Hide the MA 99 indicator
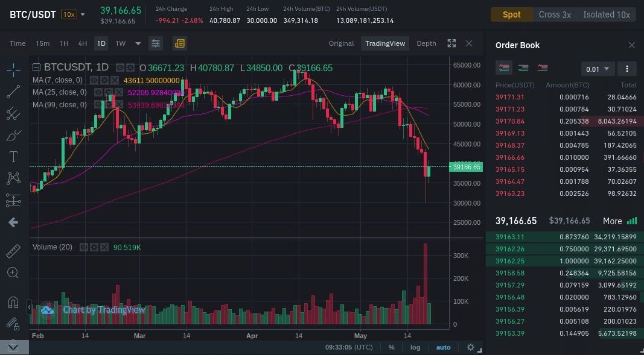 (98, 105)
